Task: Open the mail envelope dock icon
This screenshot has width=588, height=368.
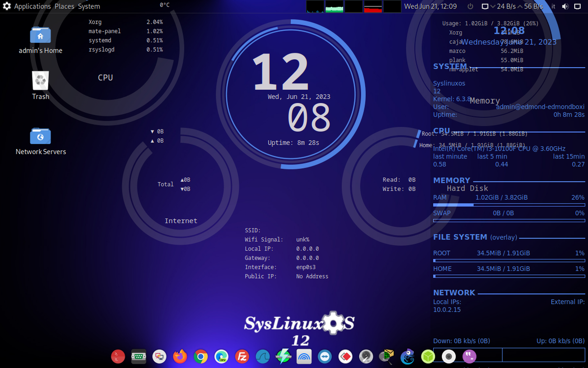Action: click(387, 356)
